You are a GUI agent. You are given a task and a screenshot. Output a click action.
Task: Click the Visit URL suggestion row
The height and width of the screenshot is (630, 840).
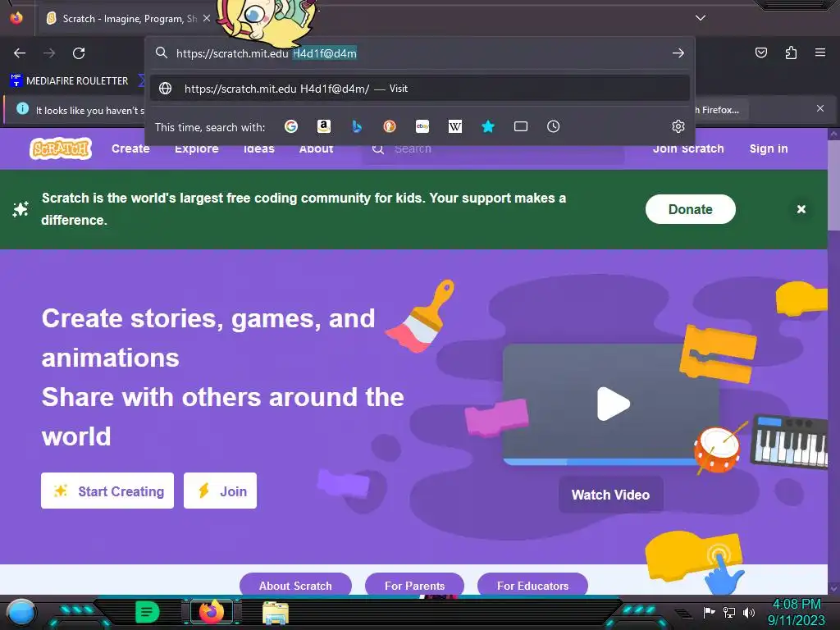click(x=420, y=89)
